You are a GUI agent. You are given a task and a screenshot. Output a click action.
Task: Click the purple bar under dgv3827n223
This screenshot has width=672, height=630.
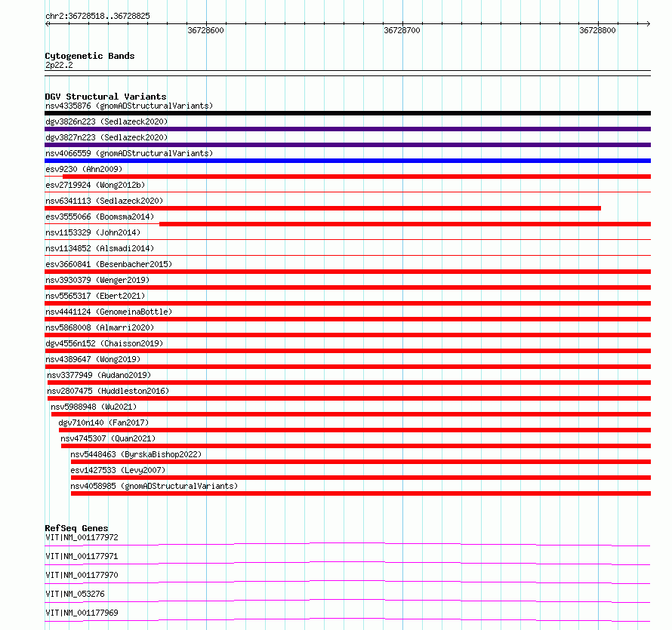(347, 145)
